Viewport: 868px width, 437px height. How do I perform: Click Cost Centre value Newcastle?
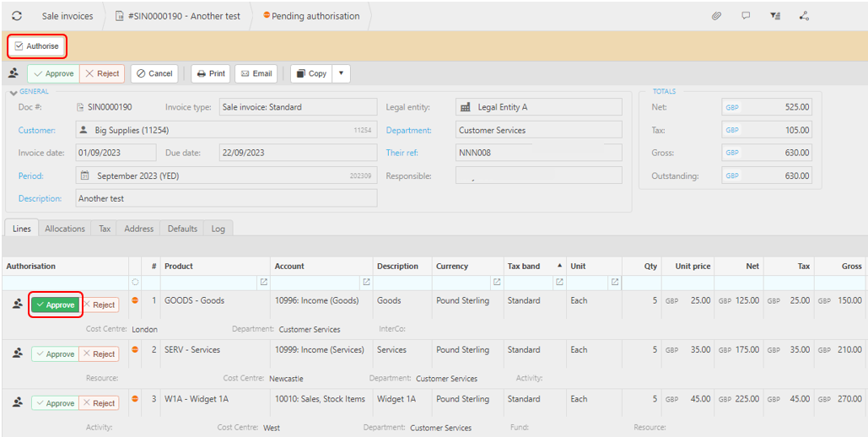[286, 379]
